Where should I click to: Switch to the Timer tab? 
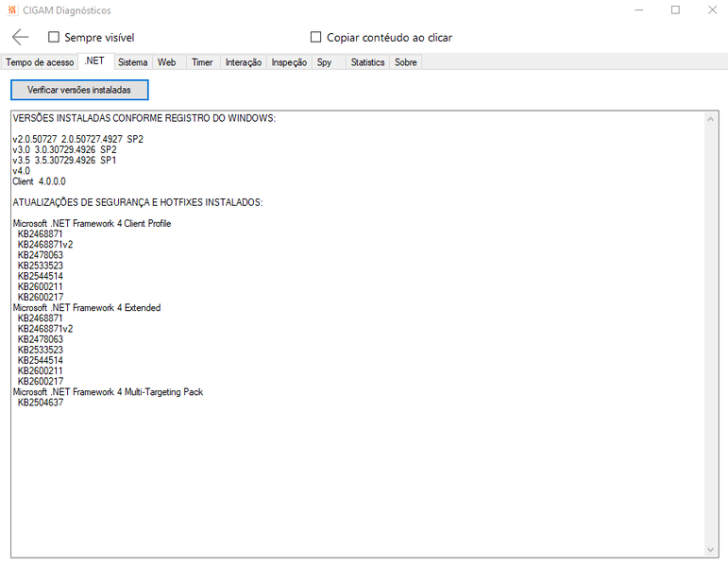click(202, 62)
